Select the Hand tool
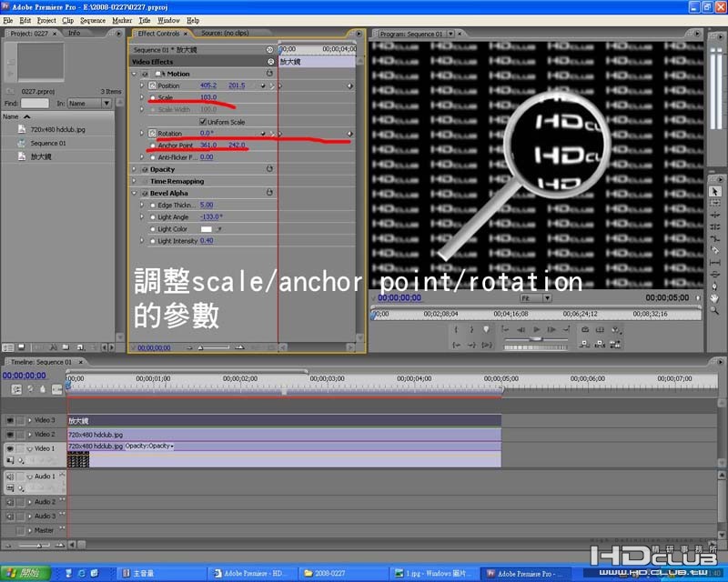 click(x=714, y=298)
